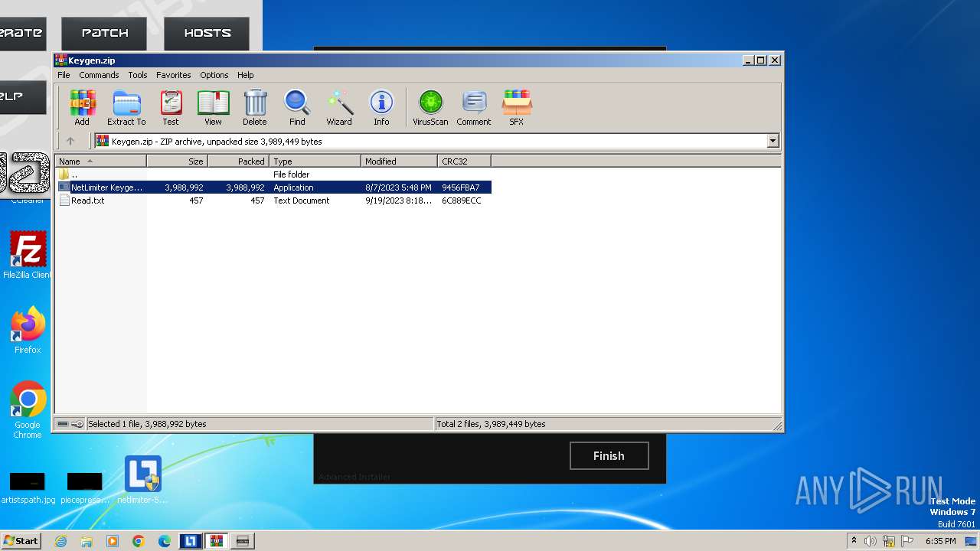Image resolution: width=980 pixels, height=551 pixels.
Task: Open Internet Explorer from the taskbar
Action: pos(60,541)
